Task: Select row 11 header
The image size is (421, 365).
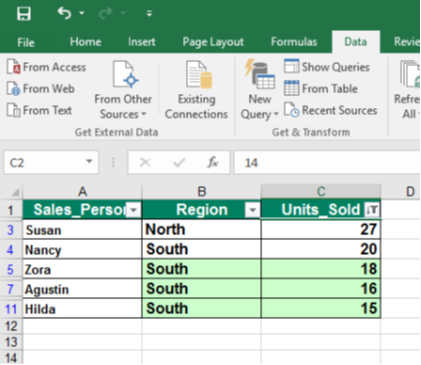Action: pos(11,309)
